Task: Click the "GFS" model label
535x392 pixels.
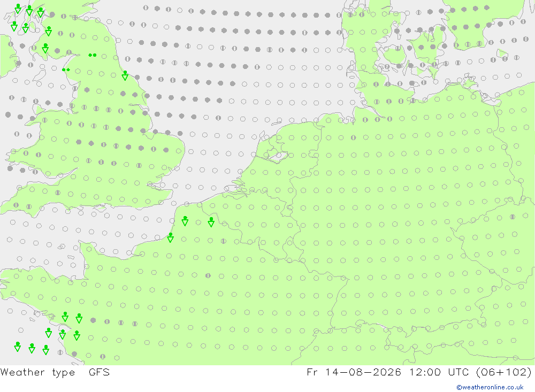Action: tap(100, 372)
